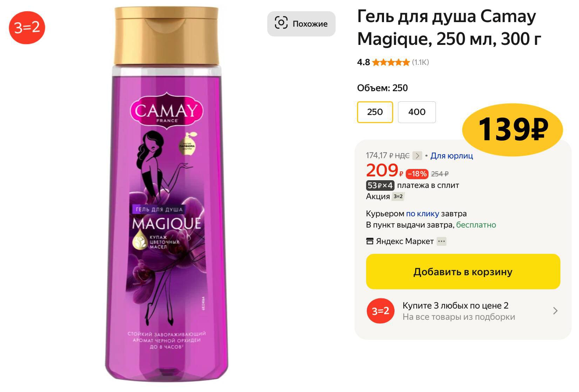Click the store icon before Яндекс Маркет
Image resolution: width=579 pixels, height=392 pixels.
370,241
